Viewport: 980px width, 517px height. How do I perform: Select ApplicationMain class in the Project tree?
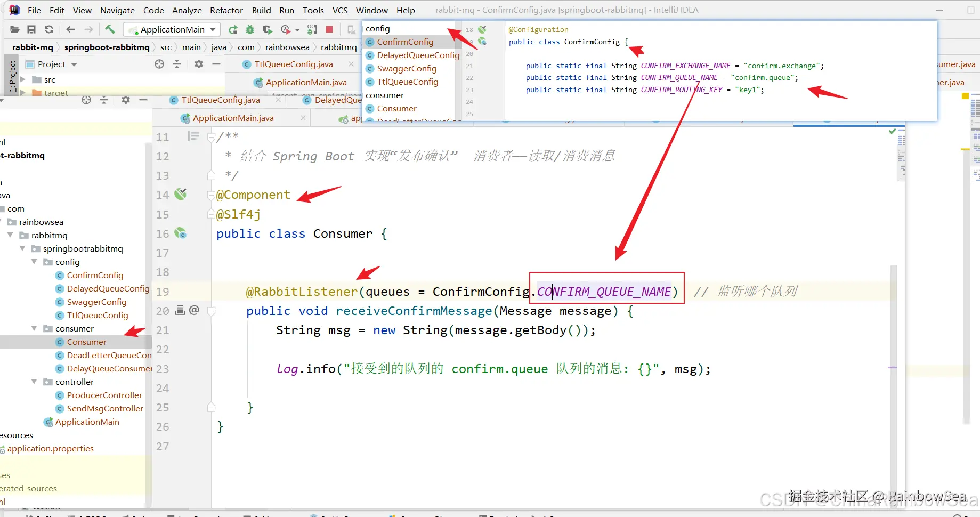click(x=82, y=422)
